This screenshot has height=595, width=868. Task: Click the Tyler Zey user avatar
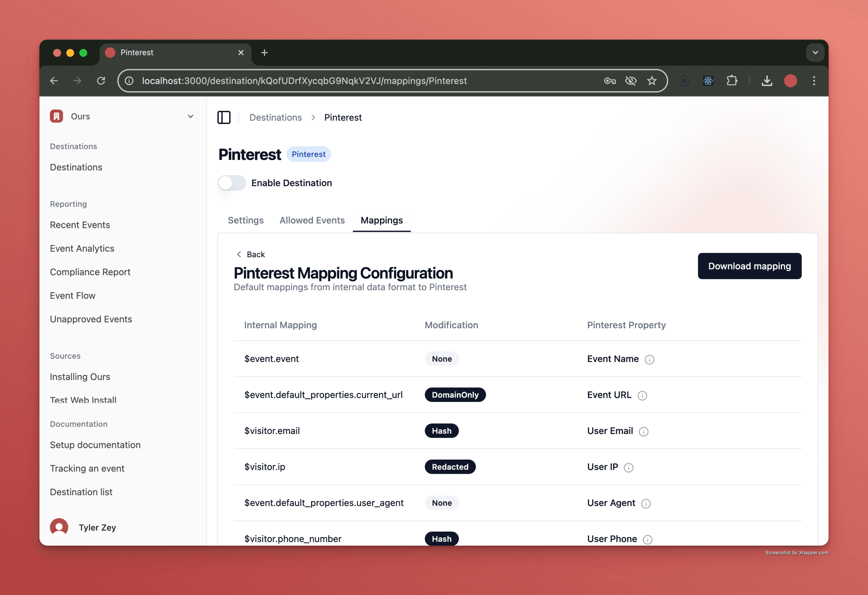coord(59,527)
